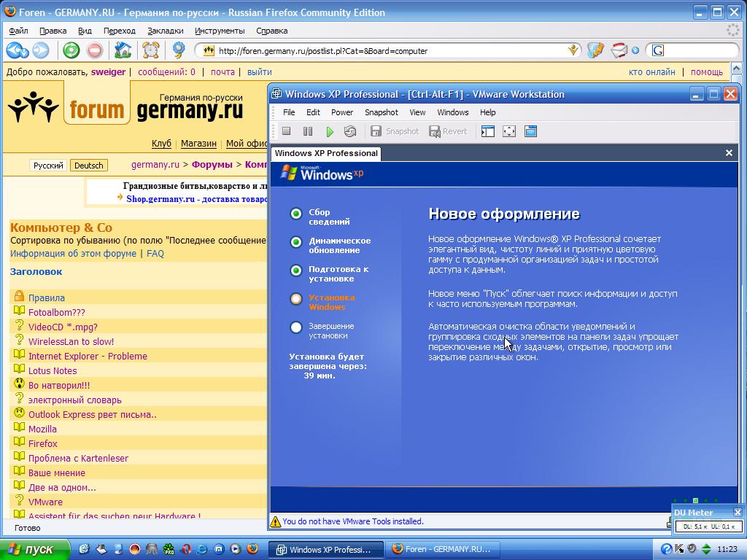The image size is (747, 560).
Task: Launch Windows Media Player from quick launch
Action: [x=236, y=549]
